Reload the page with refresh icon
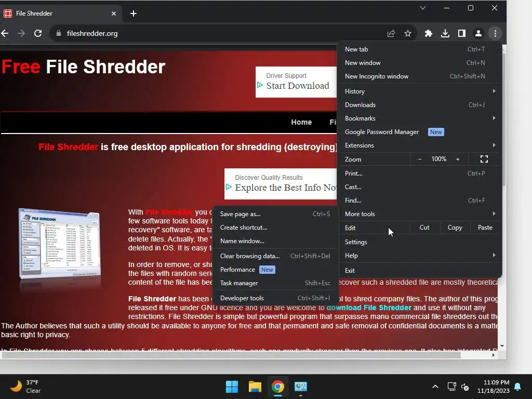Image resolution: width=532 pixels, height=399 pixels. pyautogui.click(x=38, y=33)
